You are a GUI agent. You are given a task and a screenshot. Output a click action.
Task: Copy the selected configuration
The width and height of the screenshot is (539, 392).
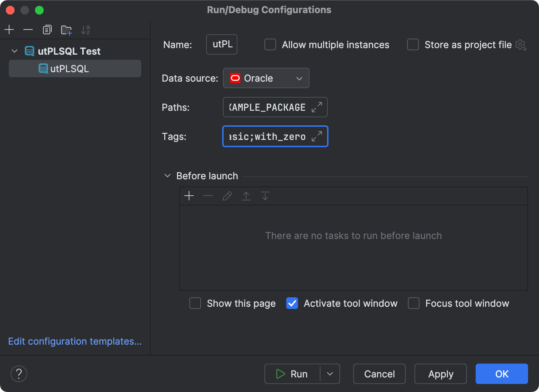click(47, 30)
